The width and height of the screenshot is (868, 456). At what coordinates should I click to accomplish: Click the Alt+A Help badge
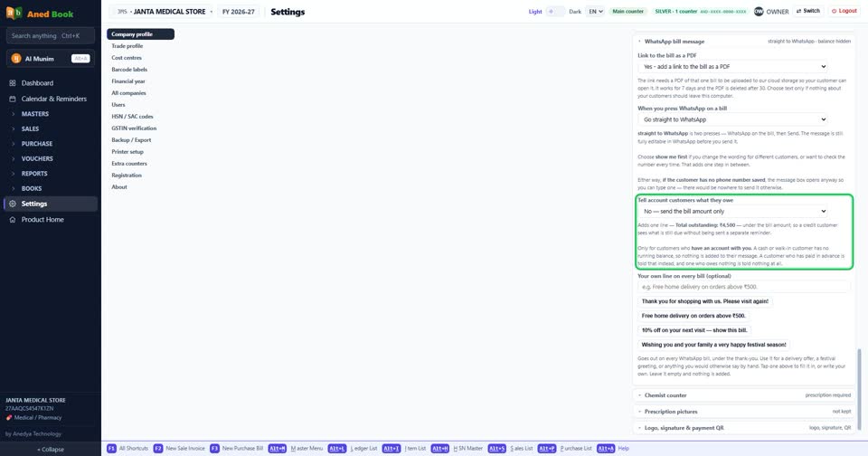[606, 448]
